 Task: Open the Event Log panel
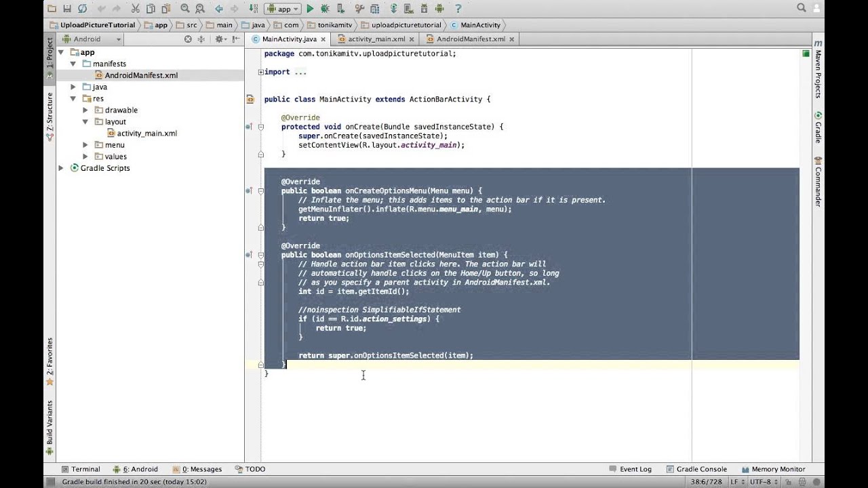click(630, 469)
